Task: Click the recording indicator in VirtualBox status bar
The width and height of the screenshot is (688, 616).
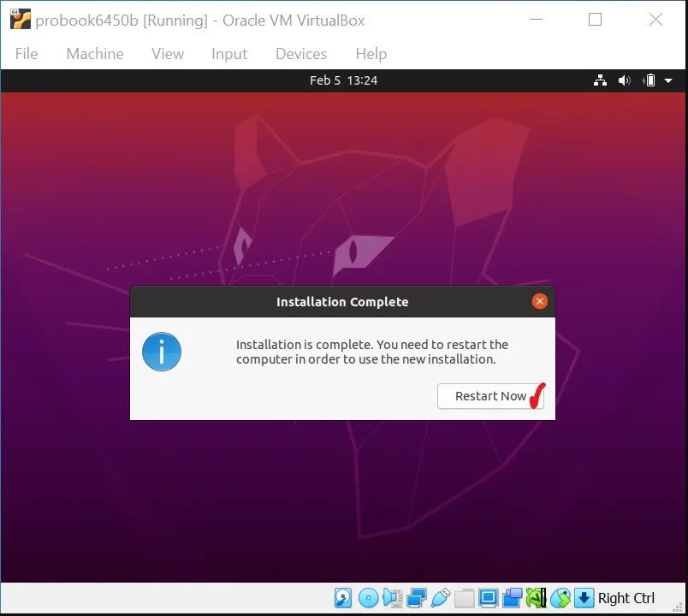Action: (x=513, y=598)
